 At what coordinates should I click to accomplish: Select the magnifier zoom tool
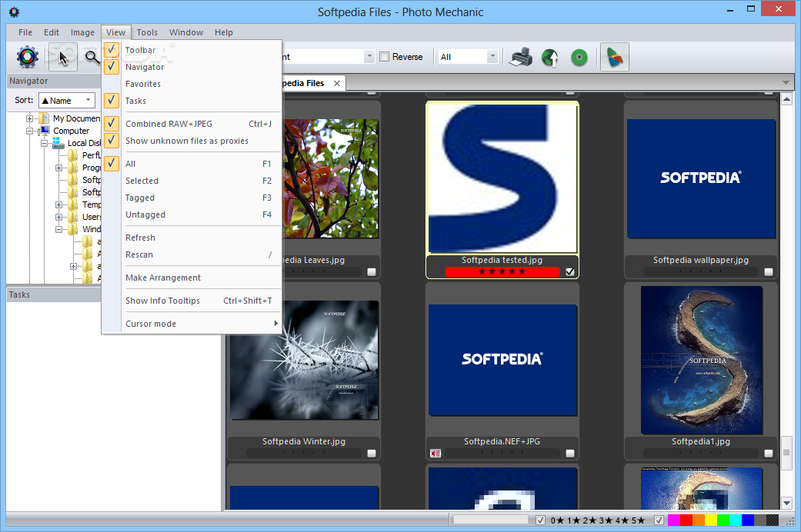coord(92,57)
